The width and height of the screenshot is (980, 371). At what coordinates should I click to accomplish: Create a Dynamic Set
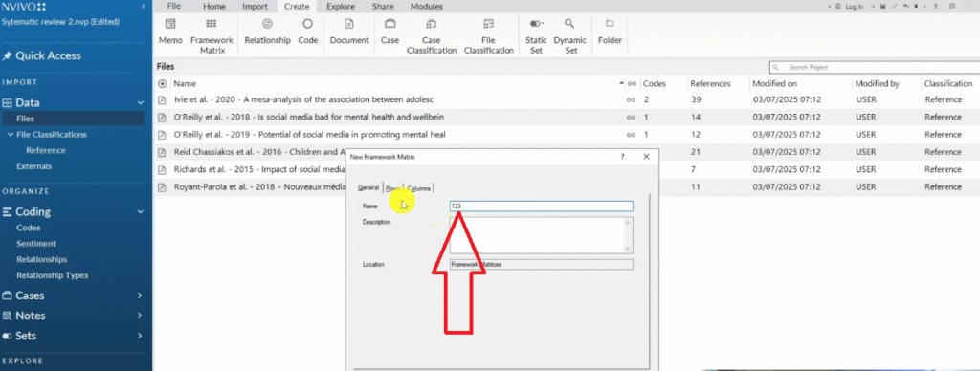click(x=570, y=36)
